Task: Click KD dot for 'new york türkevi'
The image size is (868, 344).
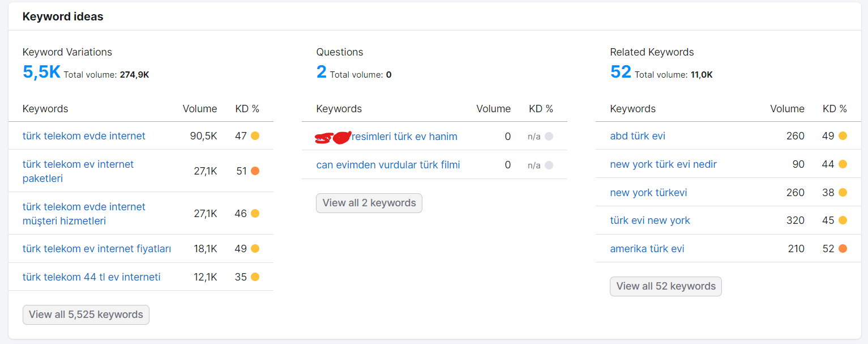Action: [x=843, y=193]
